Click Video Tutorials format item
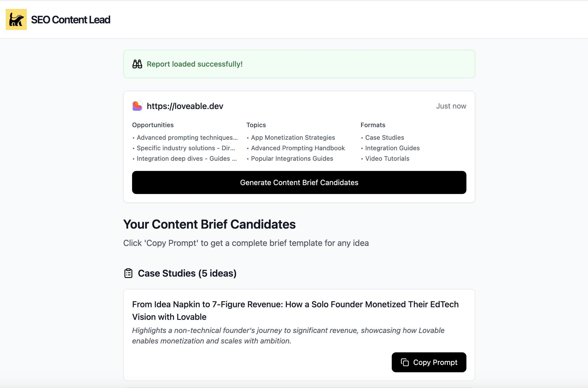 tap(387, 158)
